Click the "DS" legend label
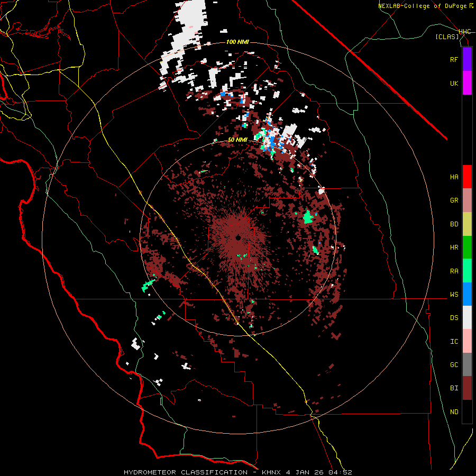The height and width of the screenshot is (476, 476). (454, 318)
